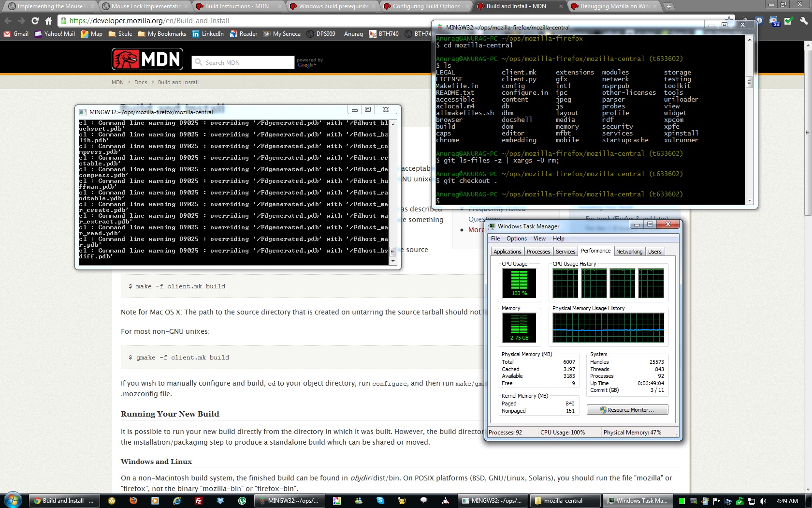Click the MDN breadcrumb link
Screen dimensions: 812x508
tap(117, 82)
